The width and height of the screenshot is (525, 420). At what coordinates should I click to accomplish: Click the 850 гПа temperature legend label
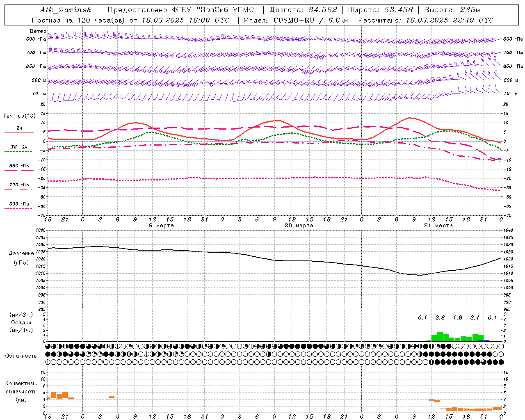point(19,166)
